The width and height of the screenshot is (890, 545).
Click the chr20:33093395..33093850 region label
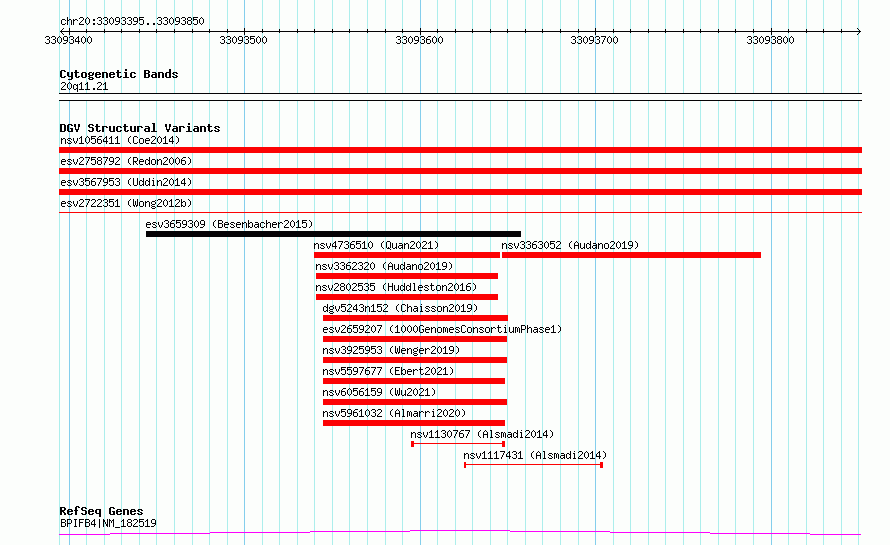132,22
